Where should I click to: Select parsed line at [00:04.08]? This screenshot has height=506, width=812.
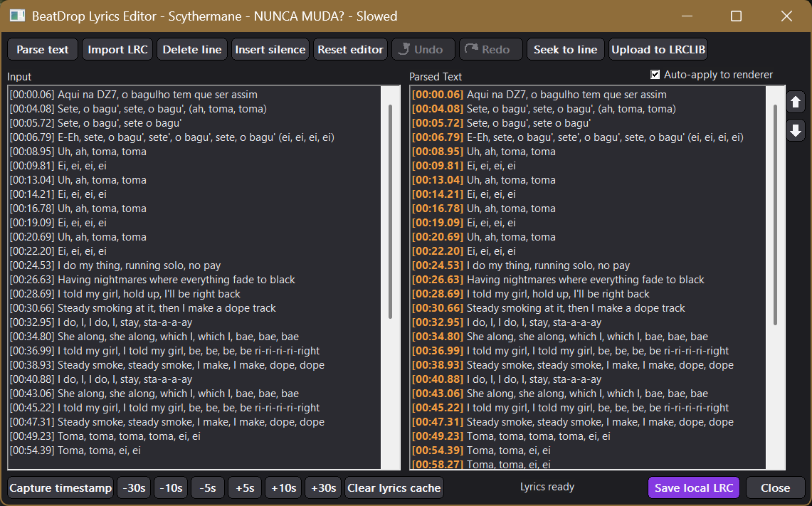(x=544, y=109)
